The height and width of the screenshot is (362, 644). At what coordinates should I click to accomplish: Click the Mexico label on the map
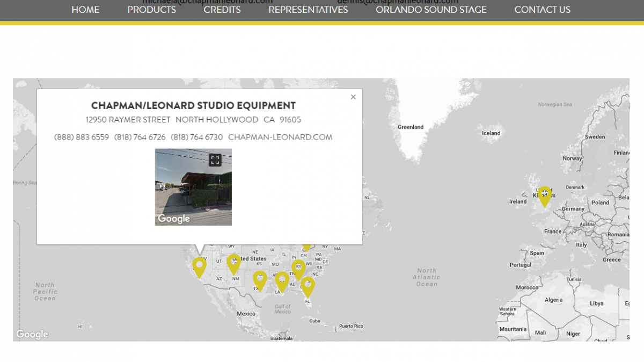(246, 314)
